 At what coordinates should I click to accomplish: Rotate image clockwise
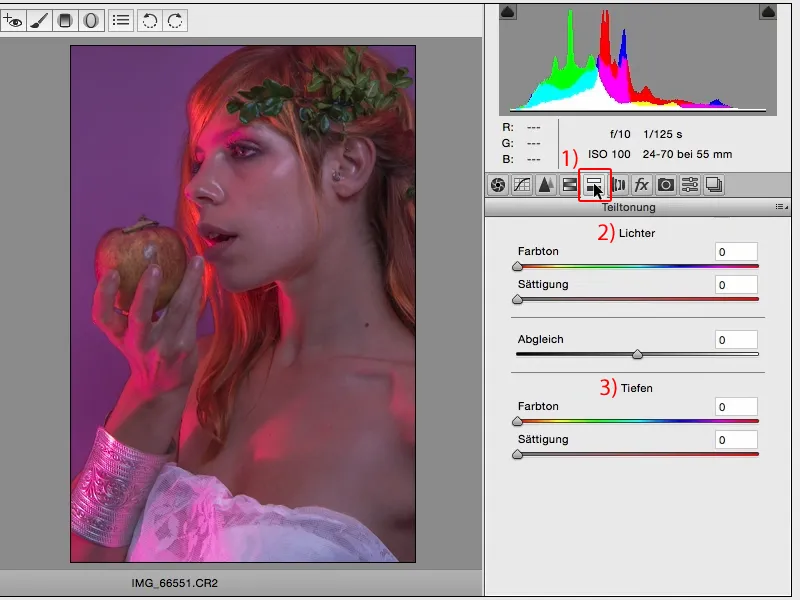(175, 20)
